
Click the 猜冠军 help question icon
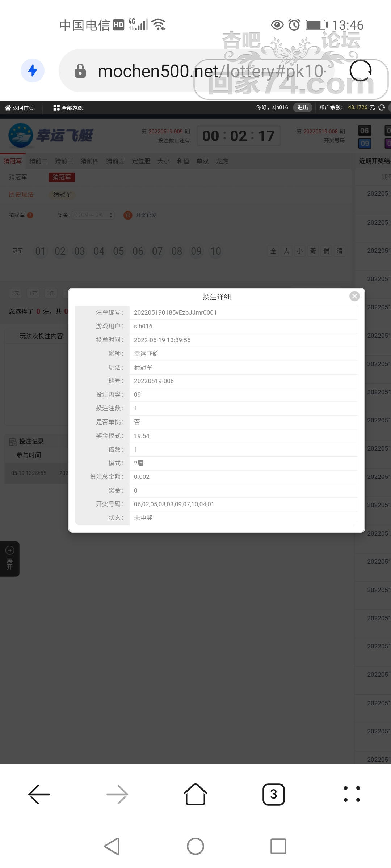pos(30,215)
